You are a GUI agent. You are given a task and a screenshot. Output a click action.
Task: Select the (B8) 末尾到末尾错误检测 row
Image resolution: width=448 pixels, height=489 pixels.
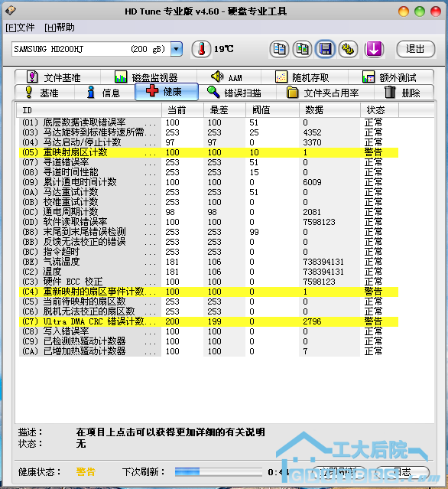pyautogui.click(x=209, y=232)
